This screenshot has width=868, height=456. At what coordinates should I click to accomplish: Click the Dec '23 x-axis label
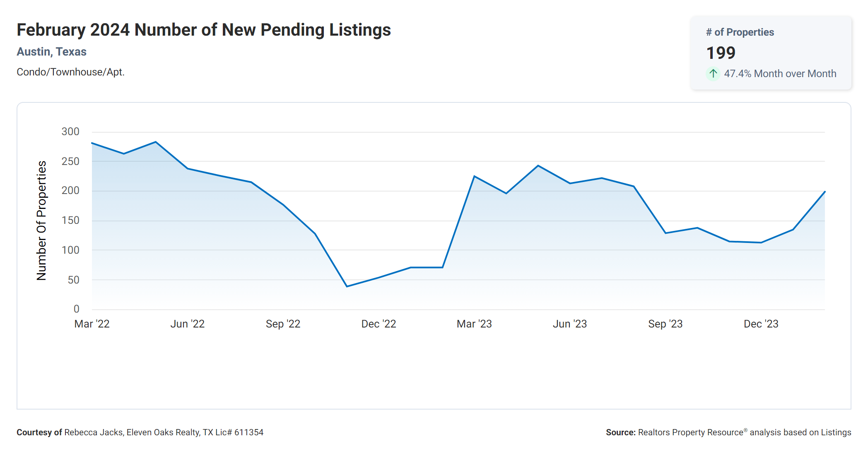(x=761, y=324)
